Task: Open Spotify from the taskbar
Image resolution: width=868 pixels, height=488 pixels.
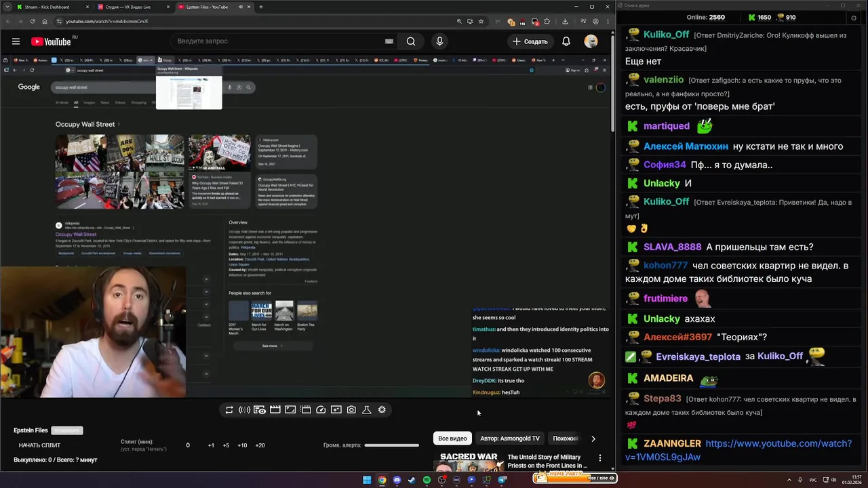Action: tap(427, 480)
